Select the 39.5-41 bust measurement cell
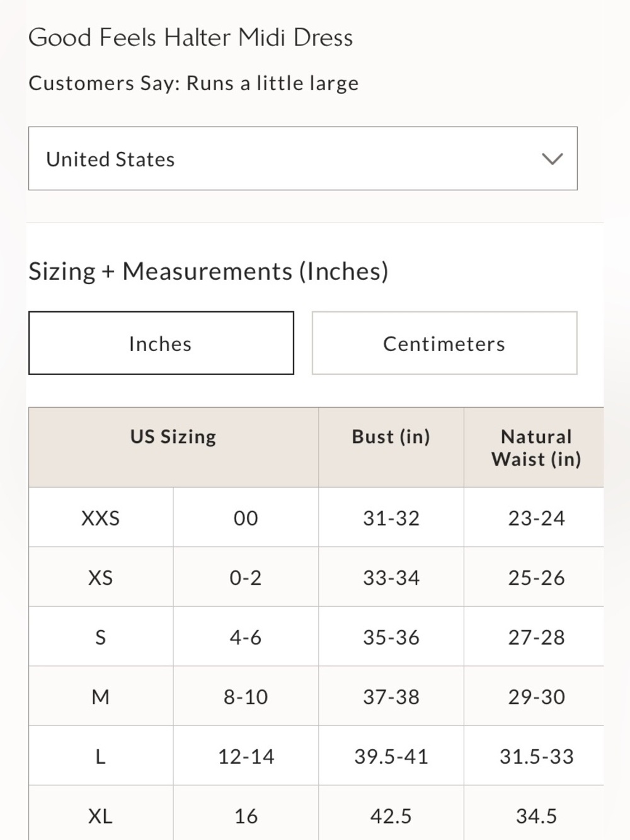Image resolution: width=630 pixels, height=840 pixels. 391,756
